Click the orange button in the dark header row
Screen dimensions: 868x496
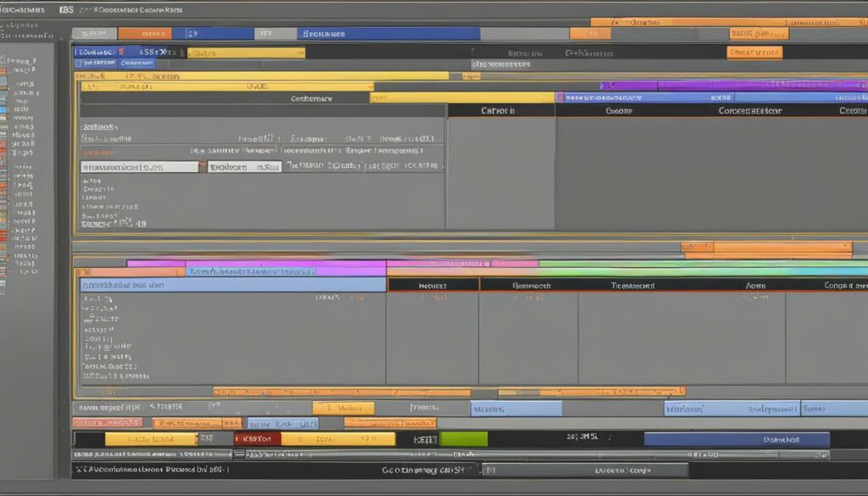(754, 53)
